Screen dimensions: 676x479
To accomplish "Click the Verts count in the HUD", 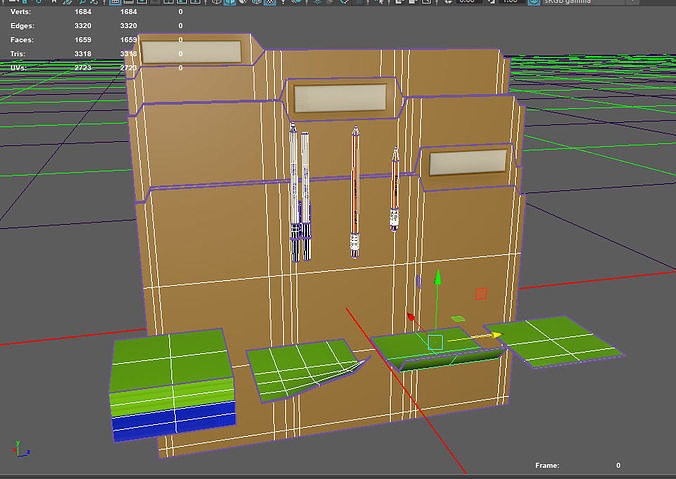I will (x=85, y=11).
